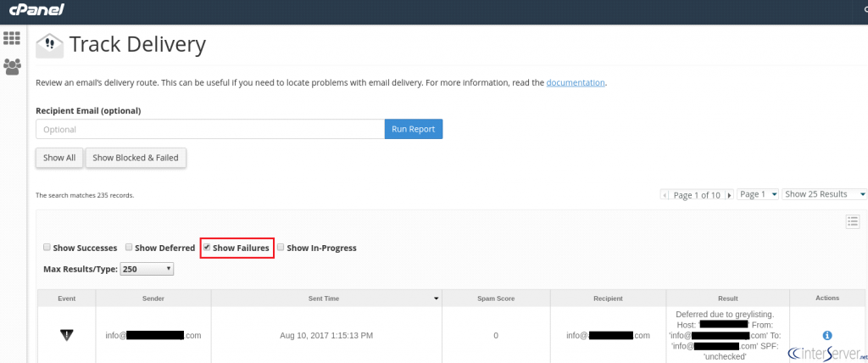Click the info icon in Actions column

pyautogui.click(x=826, y=335)
